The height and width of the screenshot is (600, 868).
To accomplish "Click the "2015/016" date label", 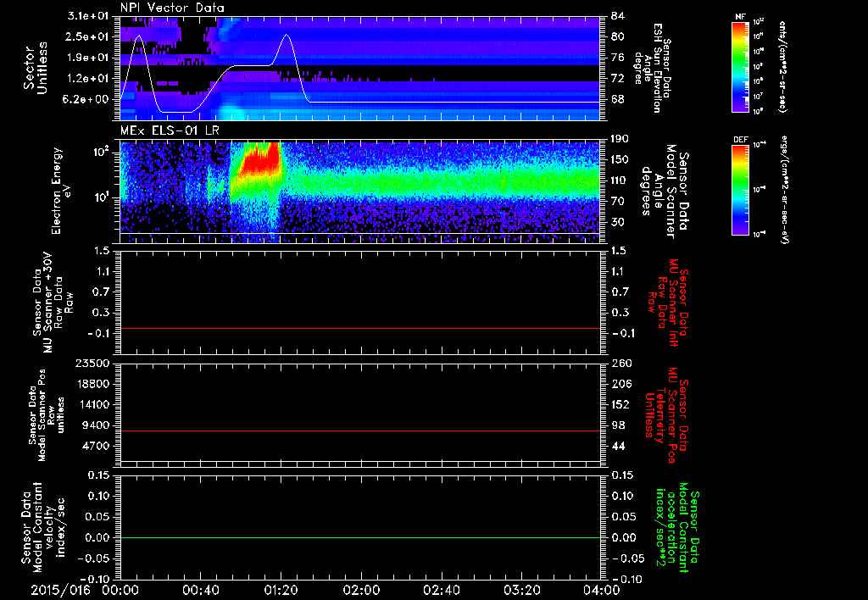I will 60,590.
